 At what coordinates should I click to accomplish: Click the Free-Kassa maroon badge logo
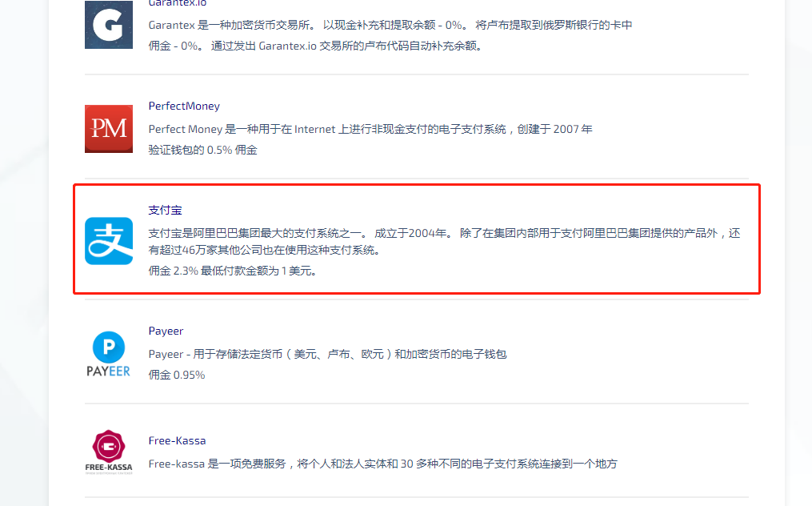[x=109, y=445]
